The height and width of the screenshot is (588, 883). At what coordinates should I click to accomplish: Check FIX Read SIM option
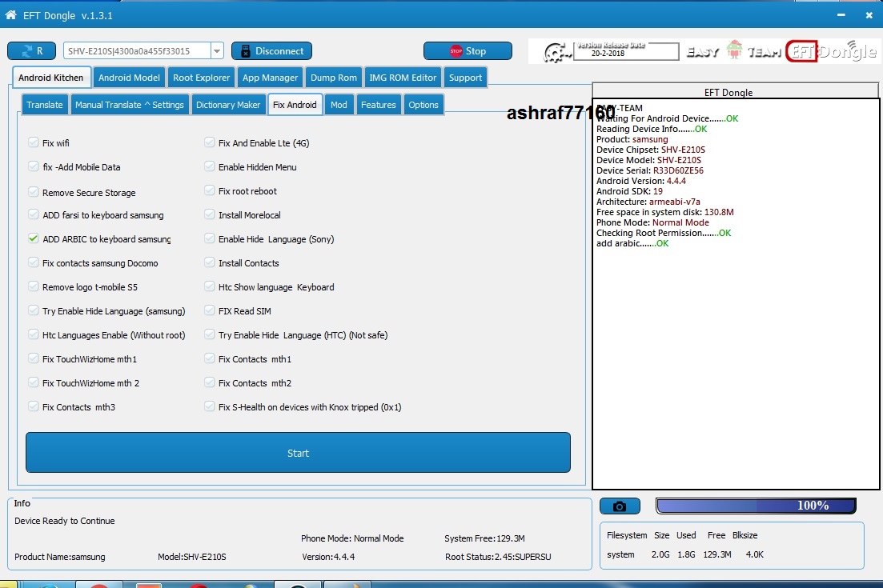point(210,310)
